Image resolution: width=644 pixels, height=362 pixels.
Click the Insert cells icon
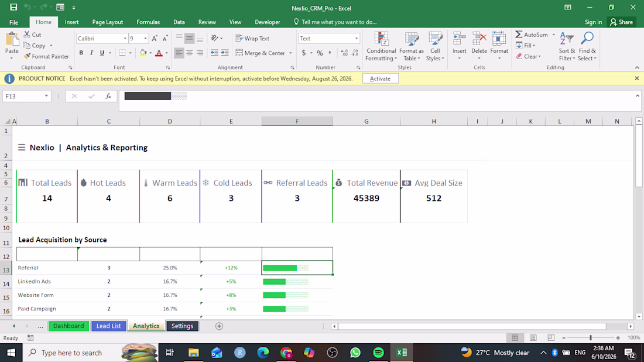pos(459,40)
